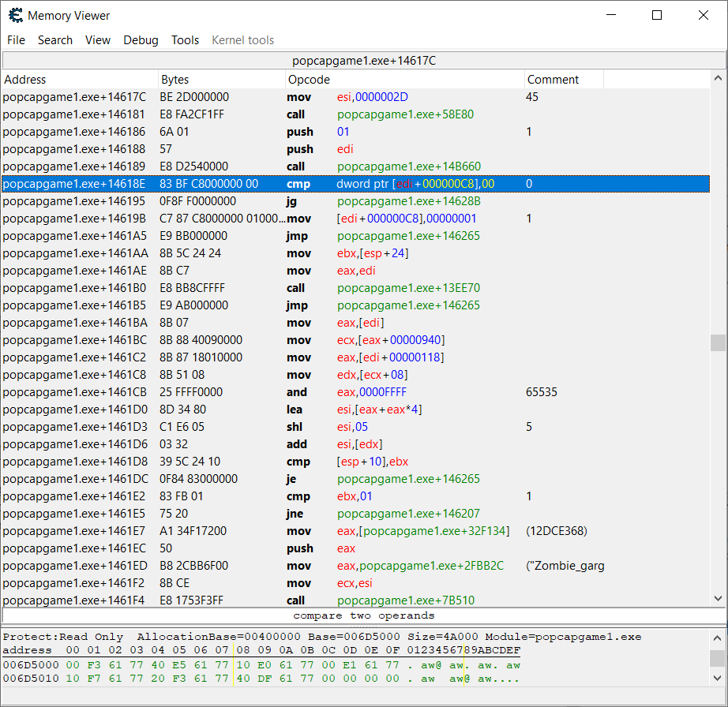Open the Search menu
The height and width of the screenshot is (707, 728).
pyautogui.click(x=55, y=40)
